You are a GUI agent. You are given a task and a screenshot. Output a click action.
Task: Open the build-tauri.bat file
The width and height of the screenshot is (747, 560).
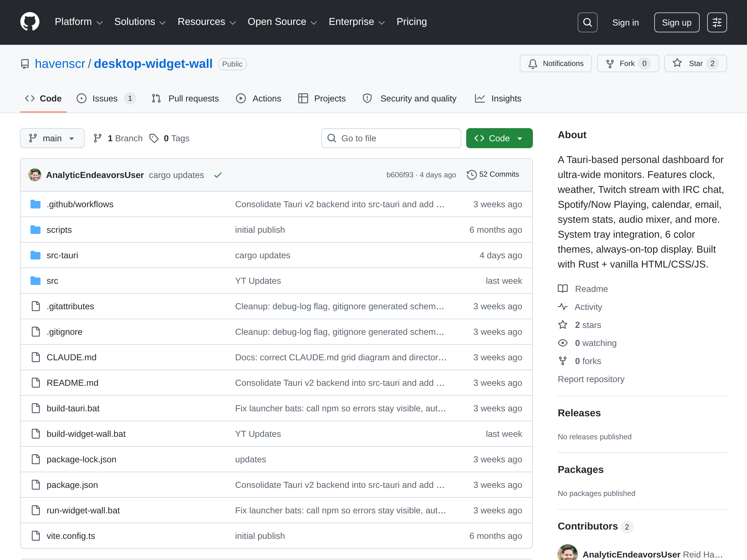(73, 408)
